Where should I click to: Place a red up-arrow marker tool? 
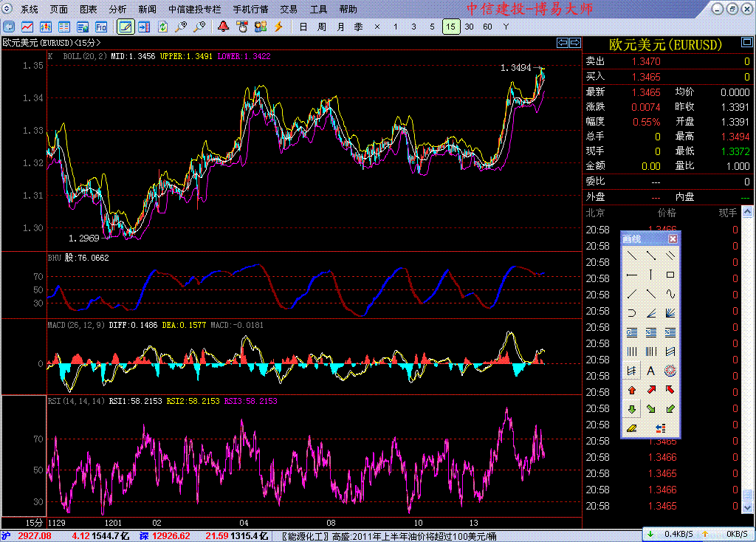coord(632,390)
